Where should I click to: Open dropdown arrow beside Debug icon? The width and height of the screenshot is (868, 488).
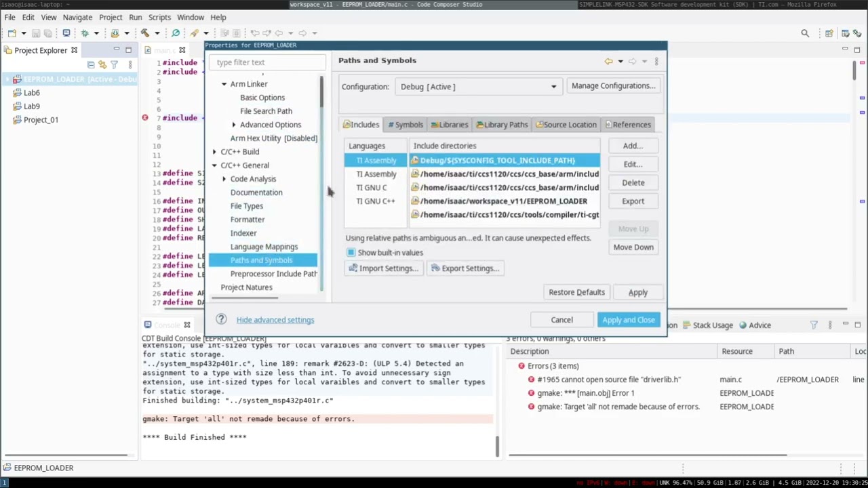point(96,33)
